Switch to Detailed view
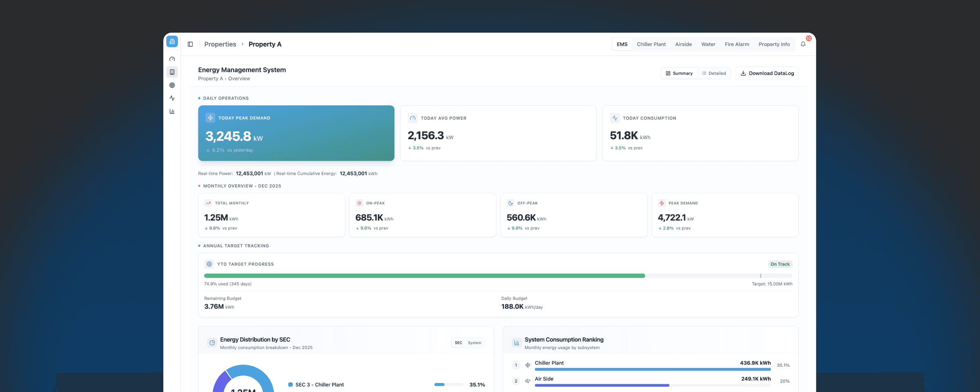980x392 pixels. pyautogui.click(x=714, y=73)
